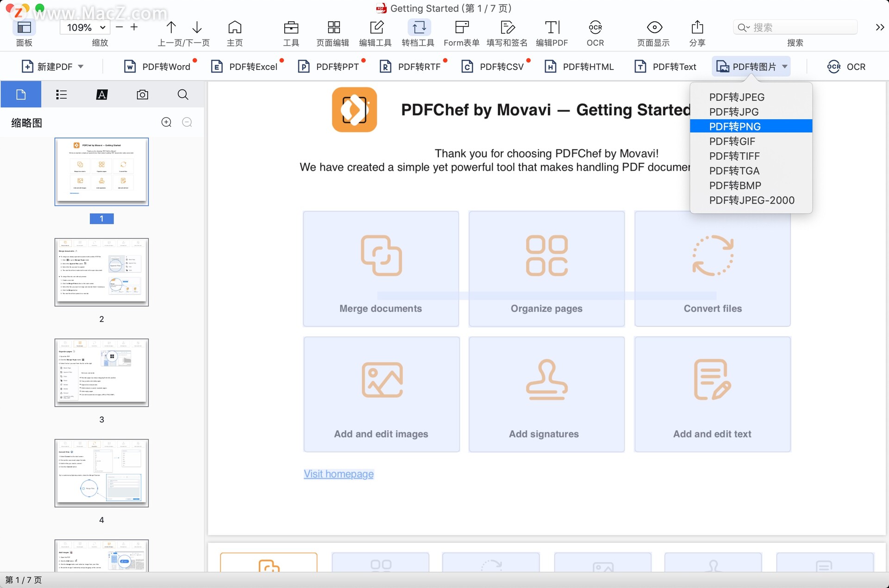Screen dimensions: 889x588
Task: Click the Add and edit images card
Action: coord(382,394)
